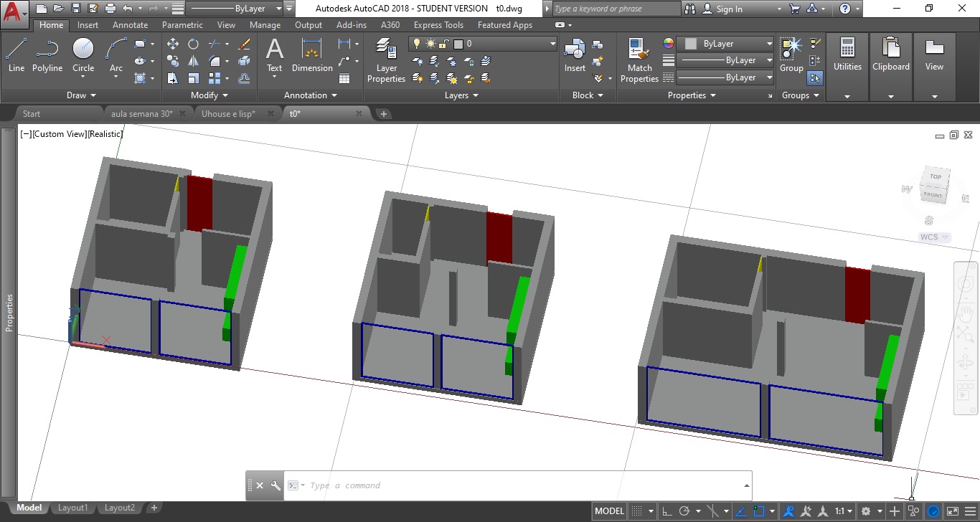Image resolution: width=980 pixels, height=522 pixels.
Task: Expand the Annotation panel dropdown
Action: [310, 95]
